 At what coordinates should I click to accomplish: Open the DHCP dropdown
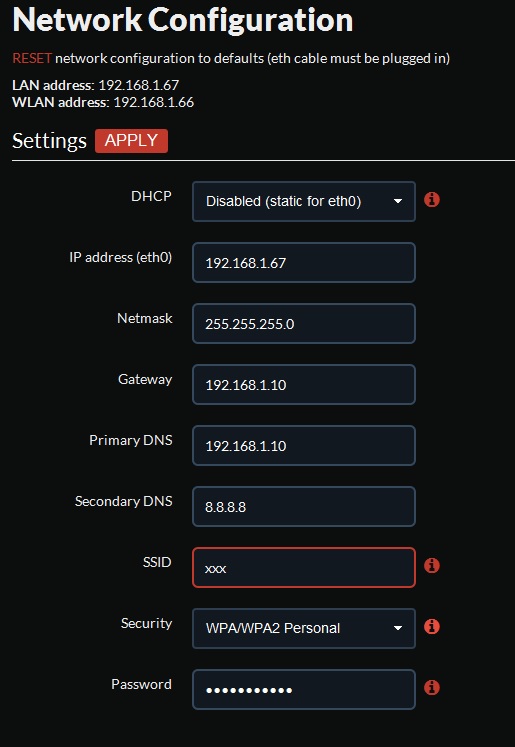click(x=304, y=202)
